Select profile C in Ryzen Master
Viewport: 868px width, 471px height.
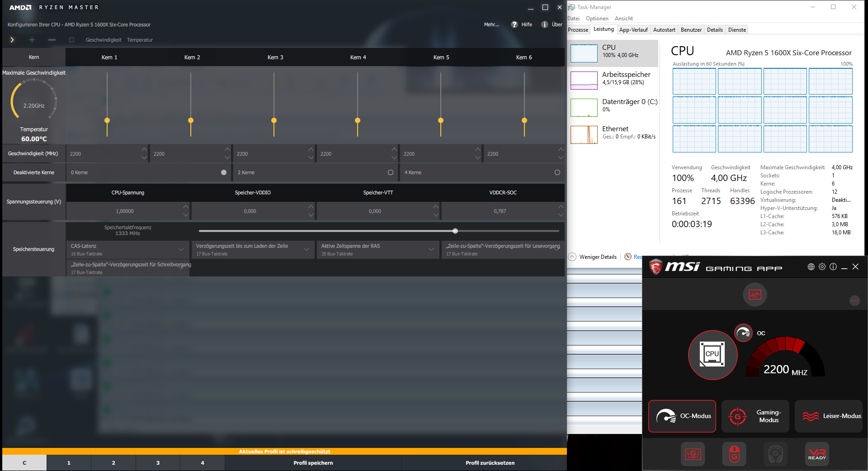[x=24, y=463]
